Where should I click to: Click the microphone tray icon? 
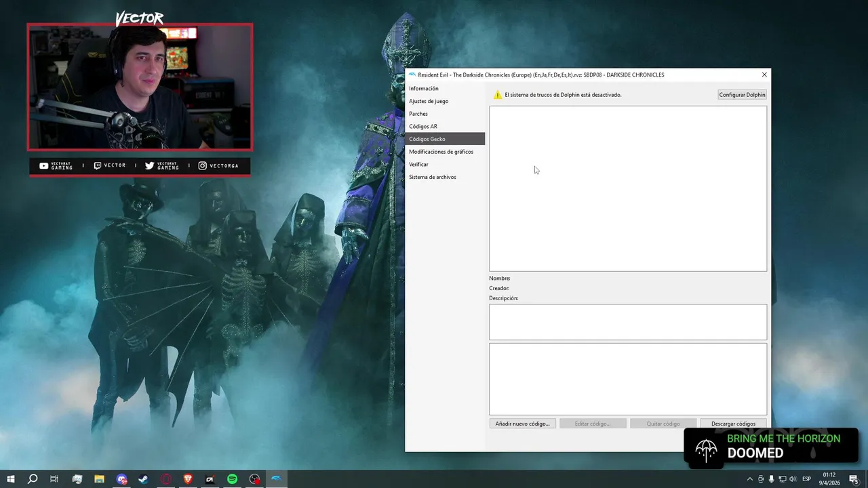[x=771, y=479]
